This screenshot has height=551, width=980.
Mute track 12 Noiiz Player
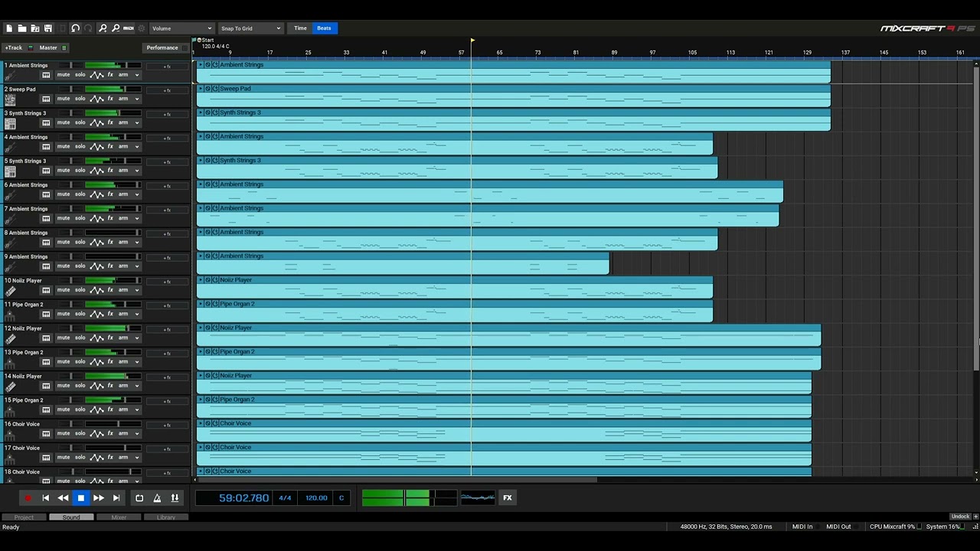(63, 337)
